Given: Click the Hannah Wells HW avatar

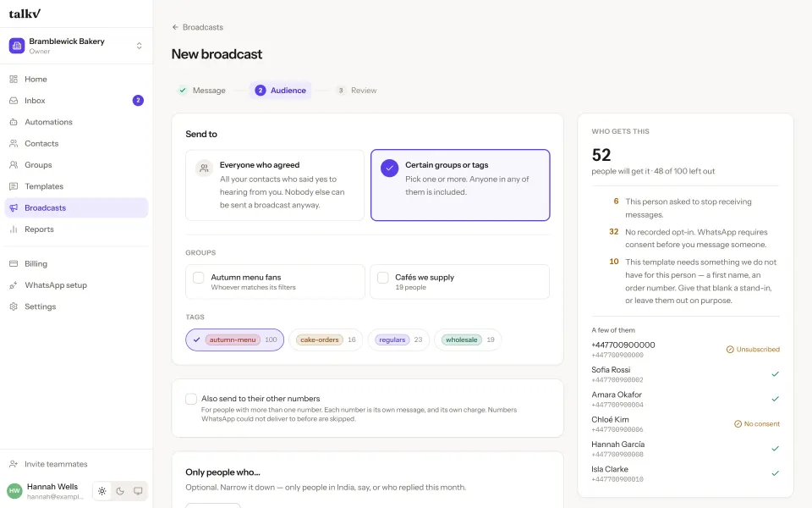Looking at the screenshot, I should [14, 491].
